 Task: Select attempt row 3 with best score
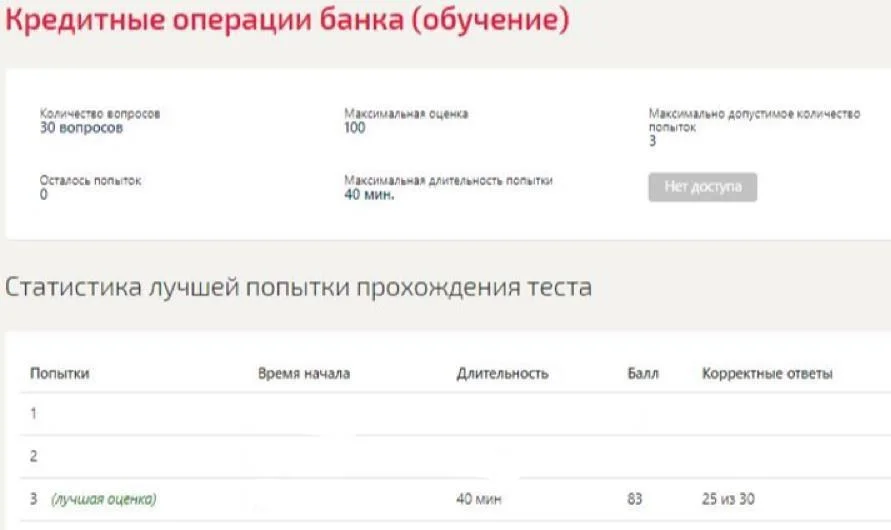click(x=455, y=499)
